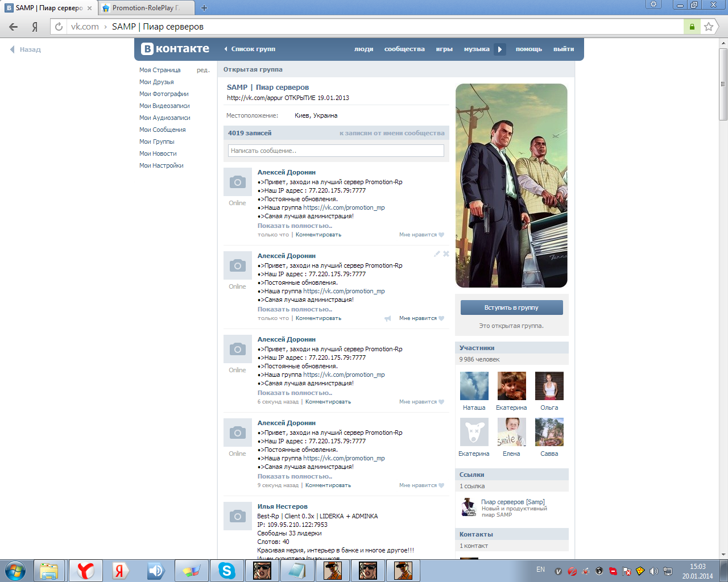The height and width of the screenshot is (582, 728).
Task: Edit own post with the pencil icon
Action: [437, 254]
